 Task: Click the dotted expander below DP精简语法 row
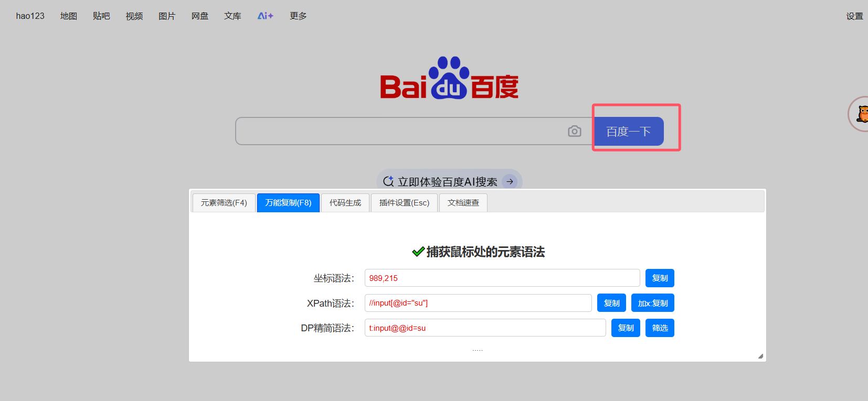tap(478, 350)
